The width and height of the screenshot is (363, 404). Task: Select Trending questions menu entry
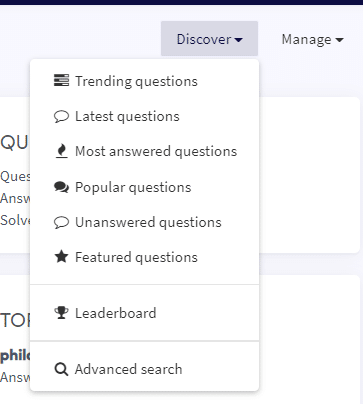click(x=144, y=81)
